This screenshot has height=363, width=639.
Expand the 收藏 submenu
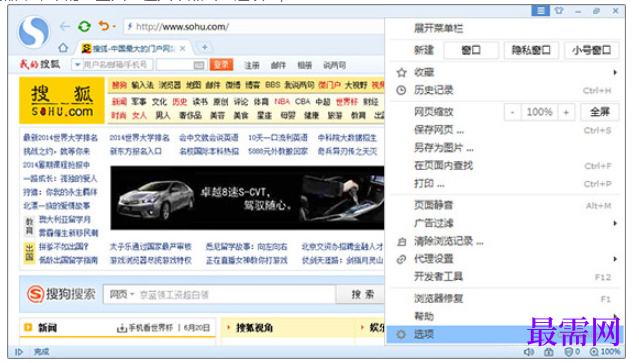tap(615, 73)
